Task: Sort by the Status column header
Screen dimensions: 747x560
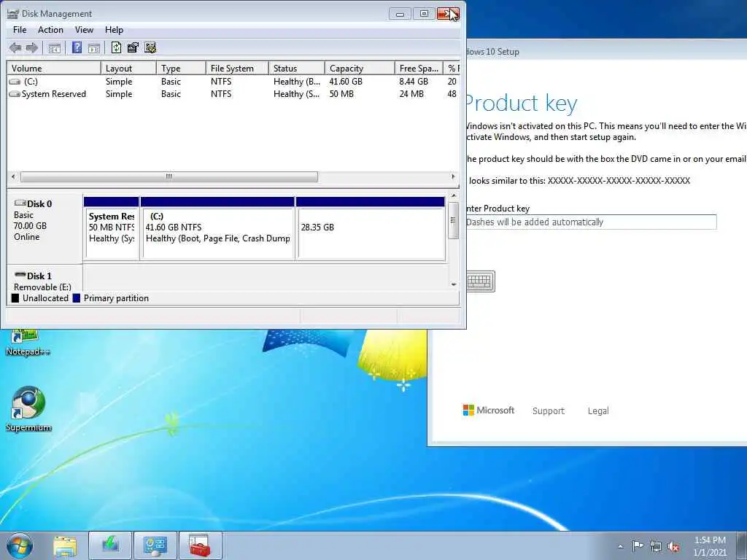Action: (x=297, y=68)
